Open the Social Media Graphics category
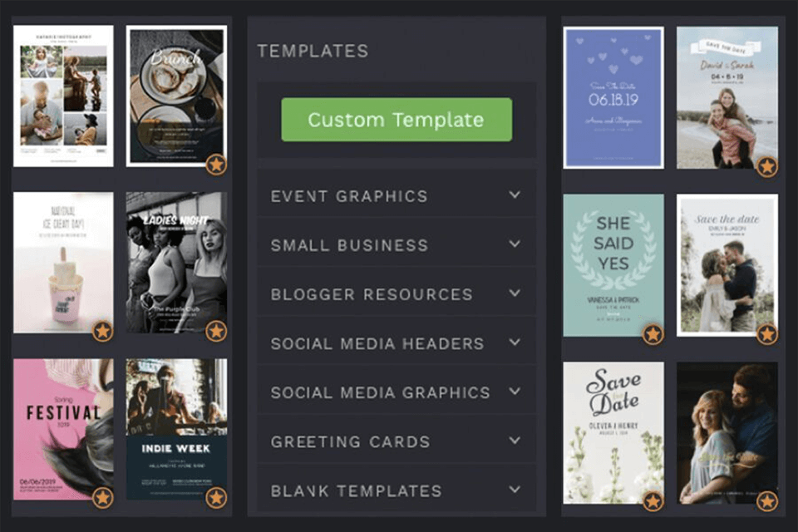 coord(380,392)
